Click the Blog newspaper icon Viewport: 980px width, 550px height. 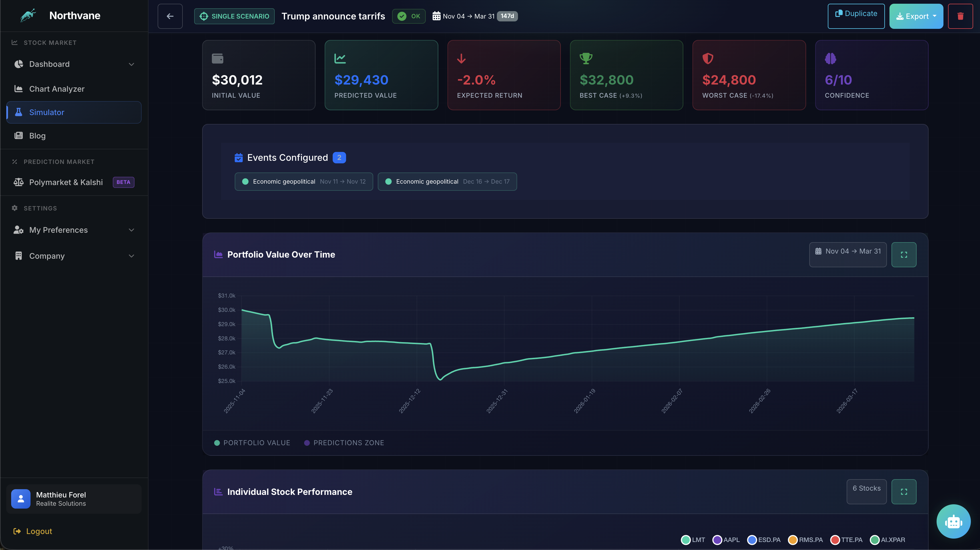tap(18, 135)
